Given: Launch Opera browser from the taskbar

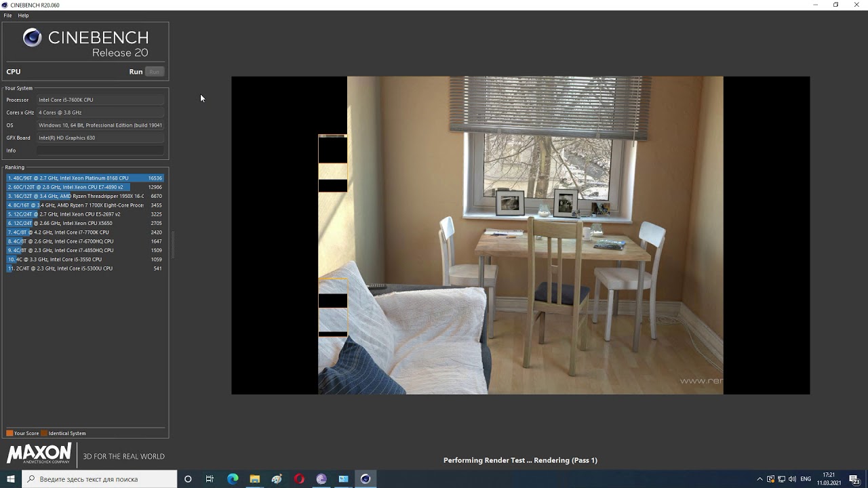Looking at the screenshot, I should (x=299, y=479).
